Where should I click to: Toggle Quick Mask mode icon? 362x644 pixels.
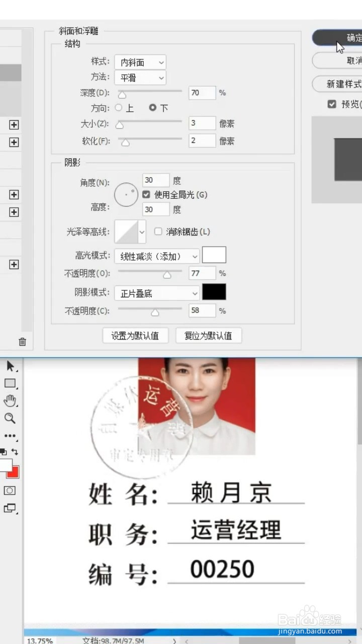tap(10, 490)
